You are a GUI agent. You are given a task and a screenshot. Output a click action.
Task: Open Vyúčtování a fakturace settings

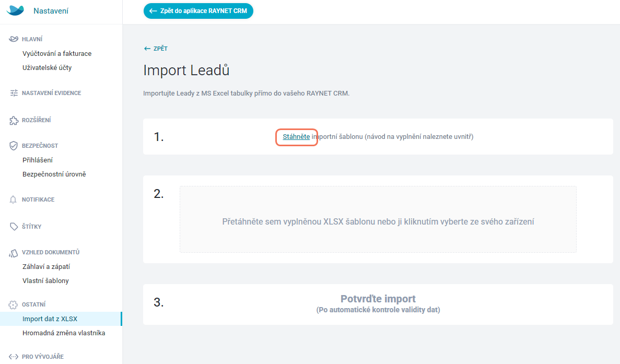(x=57, y=53)
